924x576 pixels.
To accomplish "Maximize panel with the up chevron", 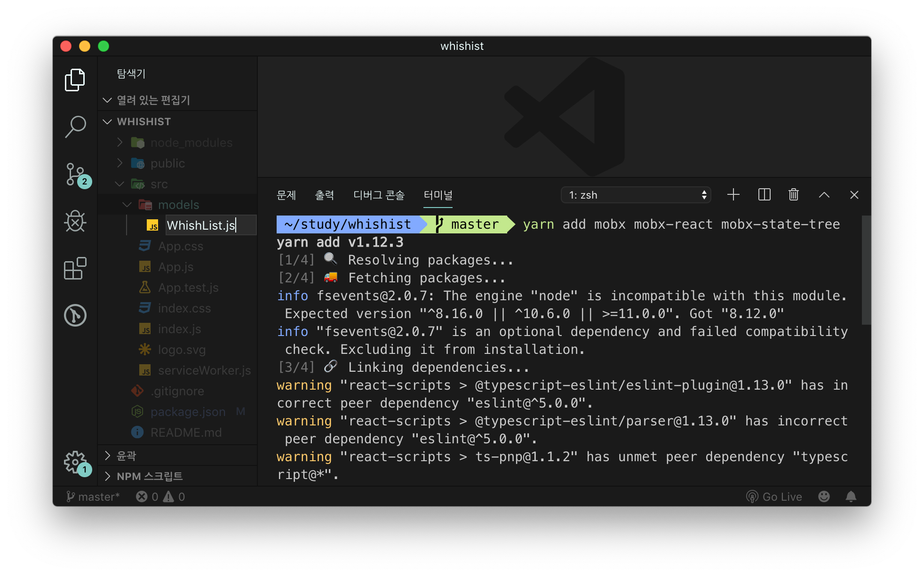I will pyautogui.click(x=824, y=195).
